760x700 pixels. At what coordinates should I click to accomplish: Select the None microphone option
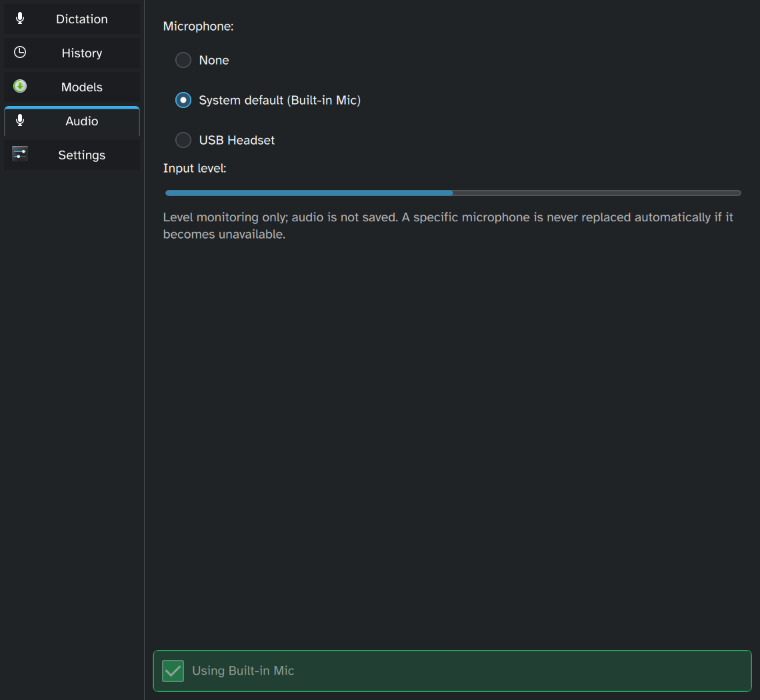(x=202, y=60)
